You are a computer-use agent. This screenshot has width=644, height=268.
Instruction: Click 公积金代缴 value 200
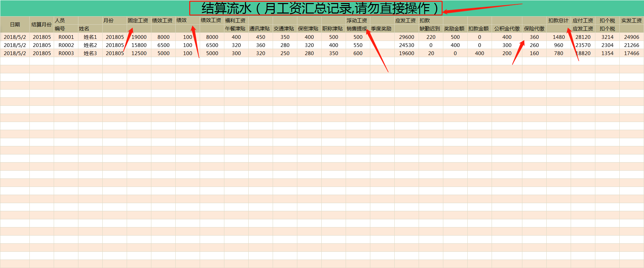(507, 53)
